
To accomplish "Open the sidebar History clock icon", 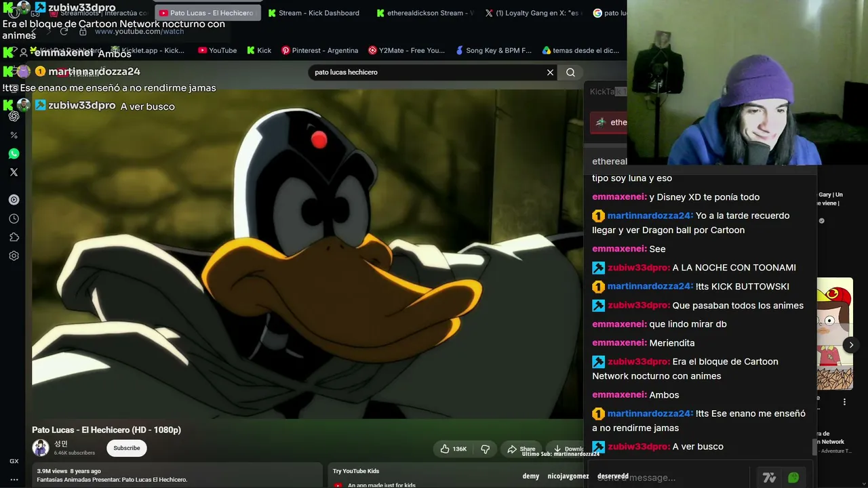I will pyautogui.click(x=14, y=219).
